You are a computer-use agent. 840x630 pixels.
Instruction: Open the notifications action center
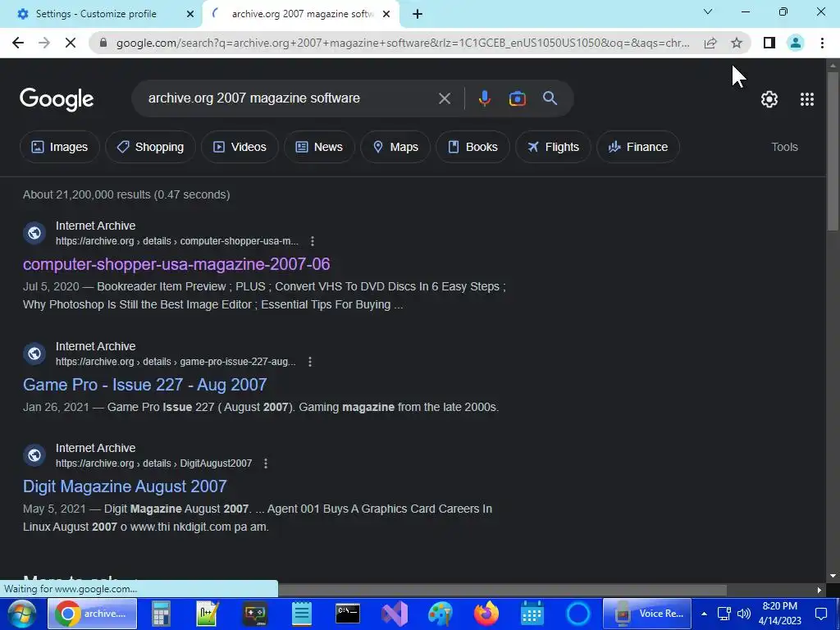[x=821, y=614]
